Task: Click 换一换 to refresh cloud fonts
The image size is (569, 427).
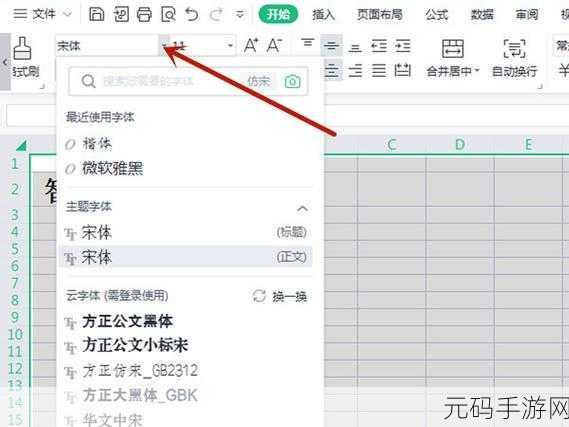Action: (280, 296)
